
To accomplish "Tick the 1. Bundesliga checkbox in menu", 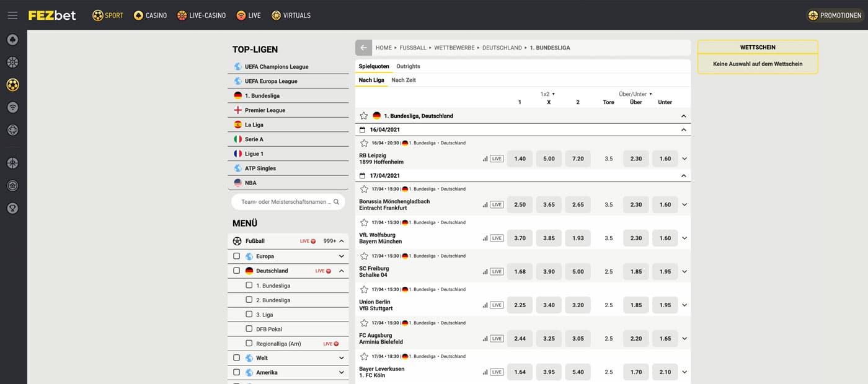I will click(249, 286).
